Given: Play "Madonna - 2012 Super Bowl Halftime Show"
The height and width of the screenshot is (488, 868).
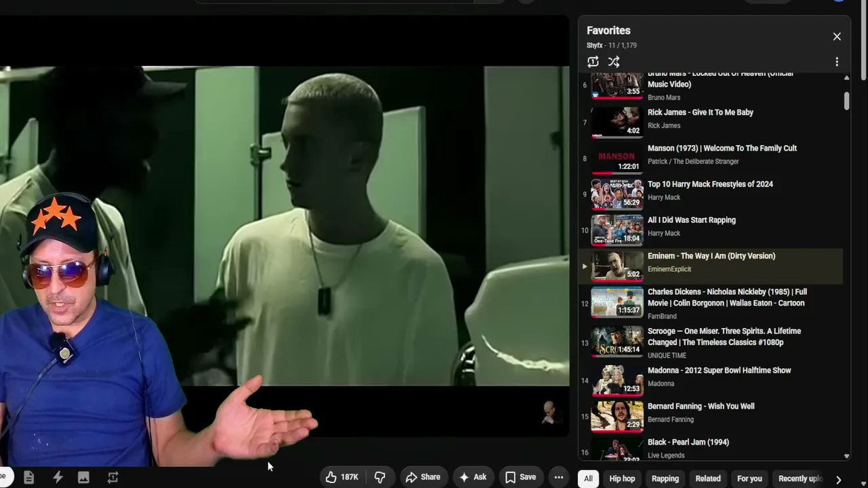Looking at the screenshot, I should (x=719, y=371).
